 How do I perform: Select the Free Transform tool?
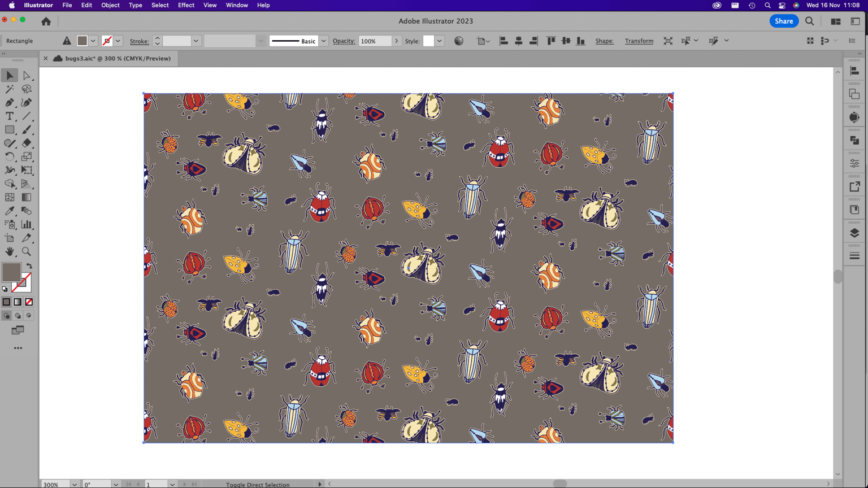tap(27, 170)
